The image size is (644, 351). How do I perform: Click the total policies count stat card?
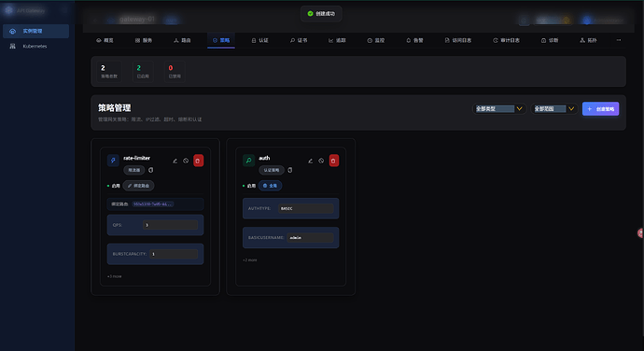(109, 72)
